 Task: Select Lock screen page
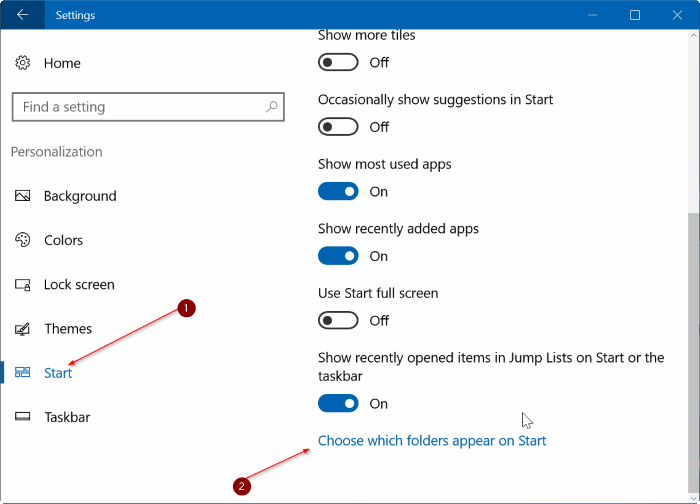point(79,284)
